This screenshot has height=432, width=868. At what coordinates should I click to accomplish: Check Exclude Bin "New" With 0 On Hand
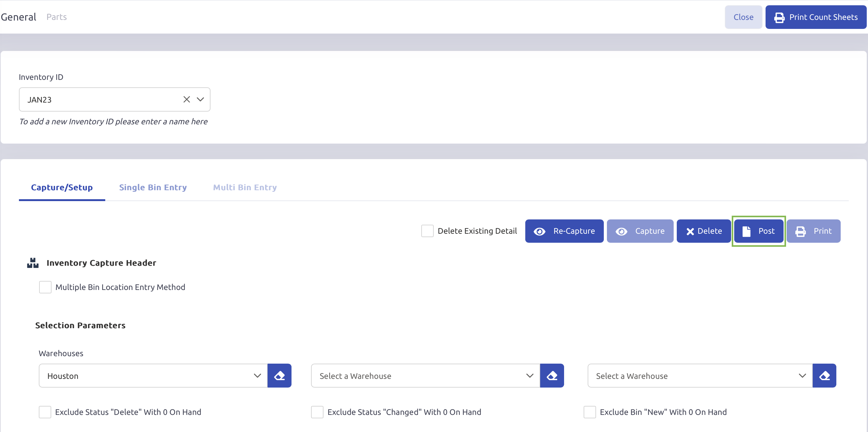pyautogui.click(x=589, y=412)
